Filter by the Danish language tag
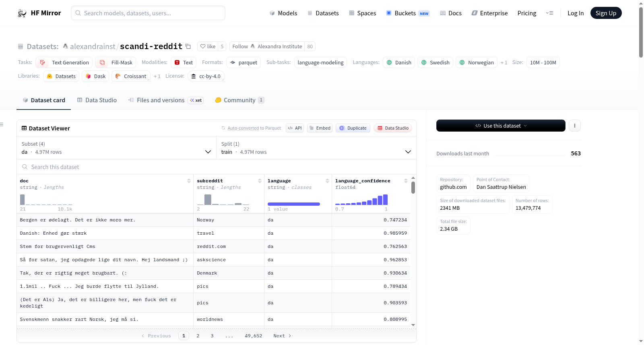644x345 pixels. tap(399, 62)
